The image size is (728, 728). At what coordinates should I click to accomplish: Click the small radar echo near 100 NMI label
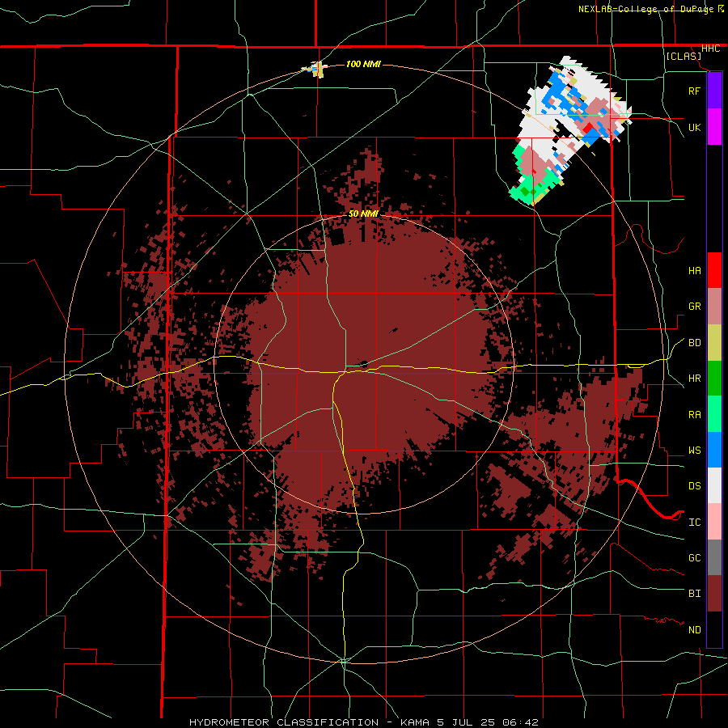click(315, 70)
